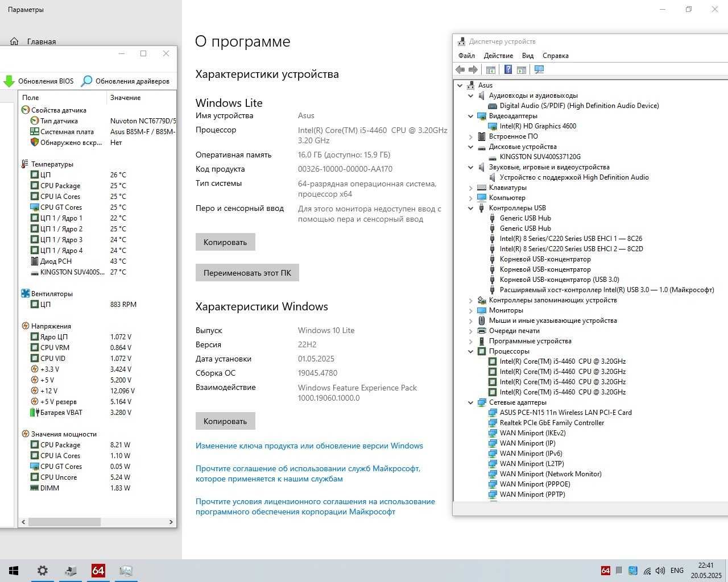
Task: Select WAN Miniport (IKEv2) adapter
Action: click(532, 433)
